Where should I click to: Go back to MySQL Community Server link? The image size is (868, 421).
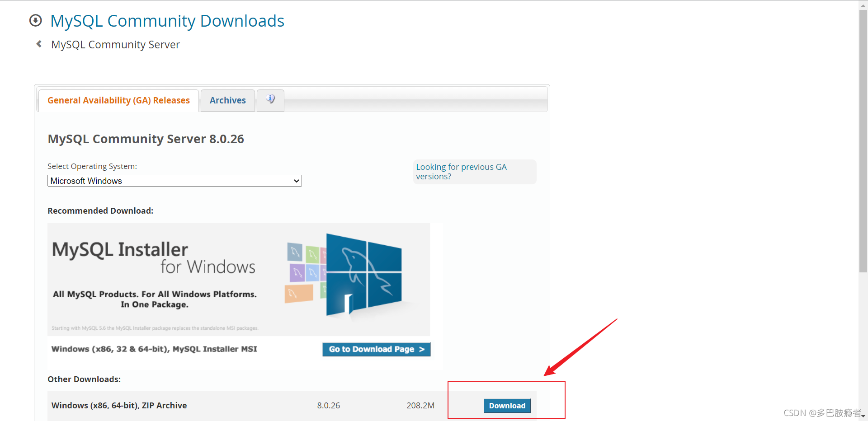point(115,45)
